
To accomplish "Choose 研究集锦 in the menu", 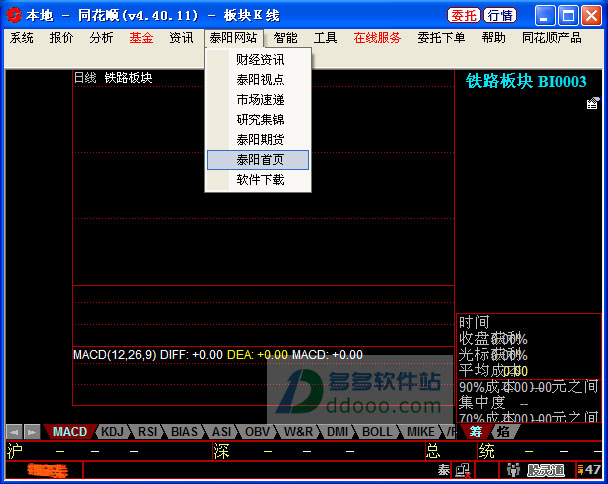I will (x=258, y=120).
